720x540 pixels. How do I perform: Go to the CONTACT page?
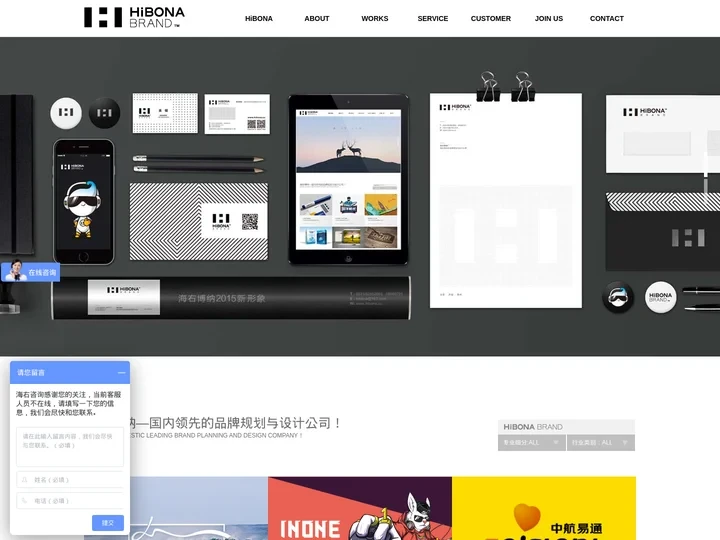point(607,18)
